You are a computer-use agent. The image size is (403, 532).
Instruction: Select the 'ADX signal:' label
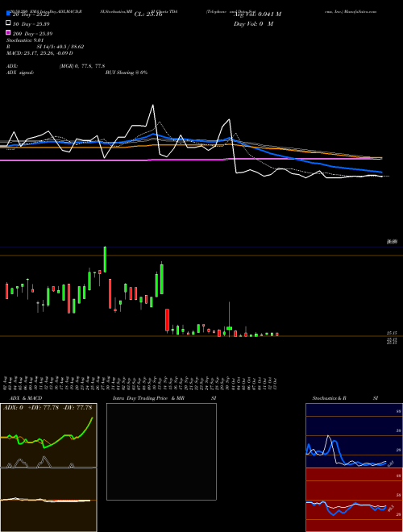[19, 73]
